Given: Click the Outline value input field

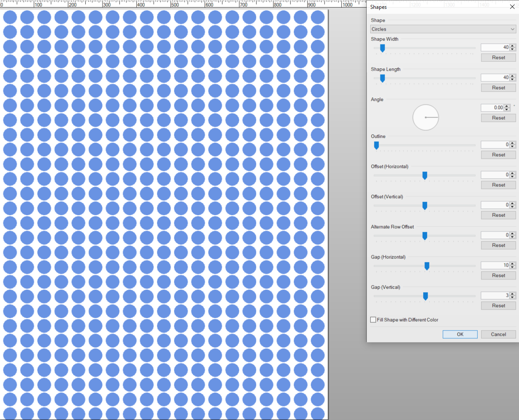Looking at the screenshot, I should click(x=495, y=145).
